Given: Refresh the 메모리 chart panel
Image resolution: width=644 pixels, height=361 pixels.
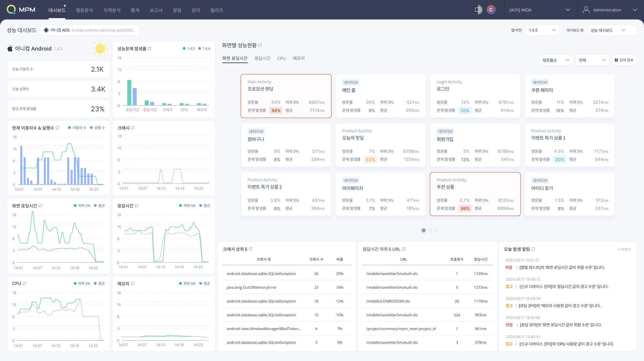Looking at the screenshot, I should pyautogui.click(x=133, y=284).
